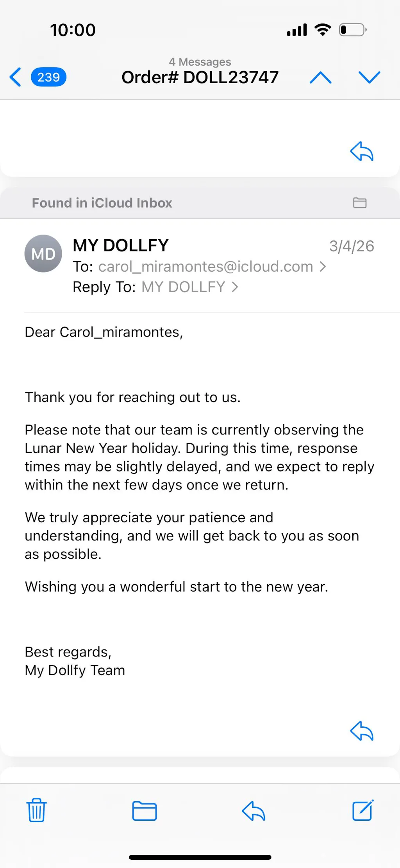This screenshot has height=868, width=400.
Task: Tap the MD sender avatar
Action: (x=43, y=254)
